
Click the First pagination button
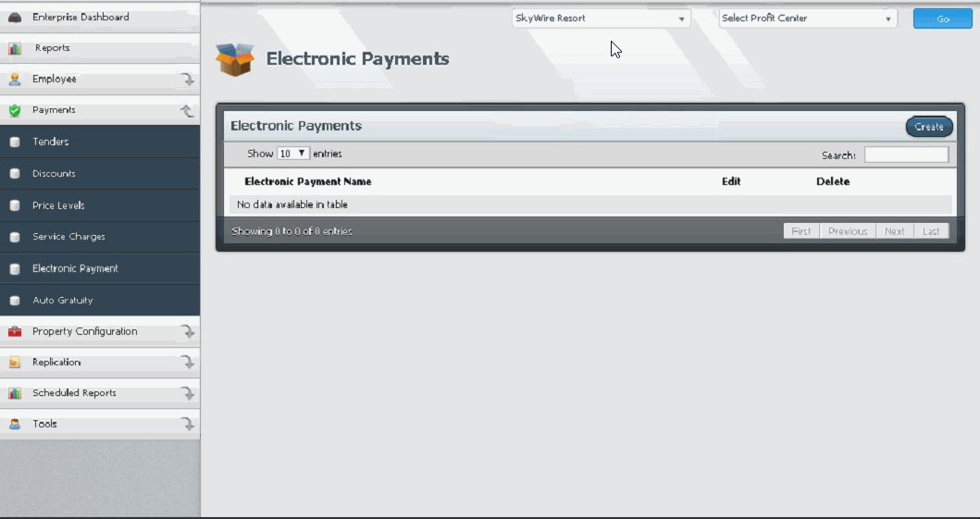coord(801,231)
